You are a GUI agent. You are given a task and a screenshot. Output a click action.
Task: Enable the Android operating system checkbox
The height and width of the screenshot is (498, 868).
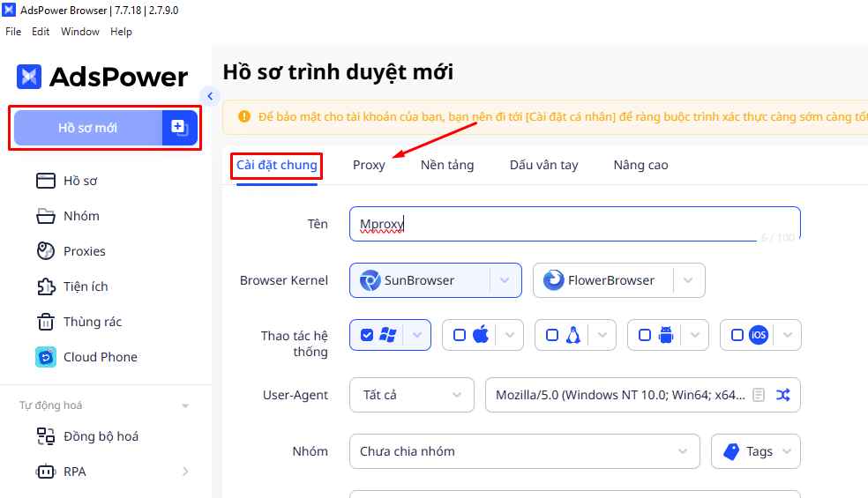coord(645,335)
